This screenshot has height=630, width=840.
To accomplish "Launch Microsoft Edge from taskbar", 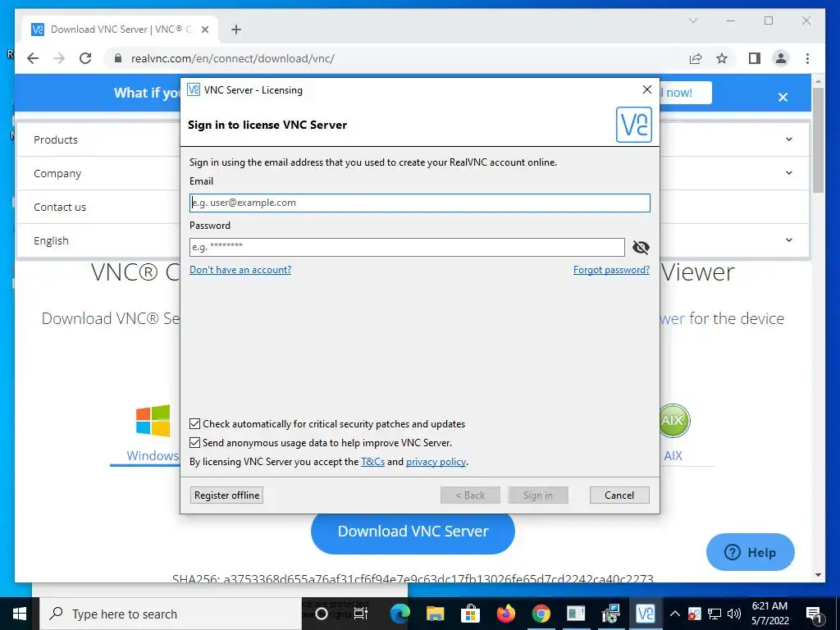I will tap(399, 614).
